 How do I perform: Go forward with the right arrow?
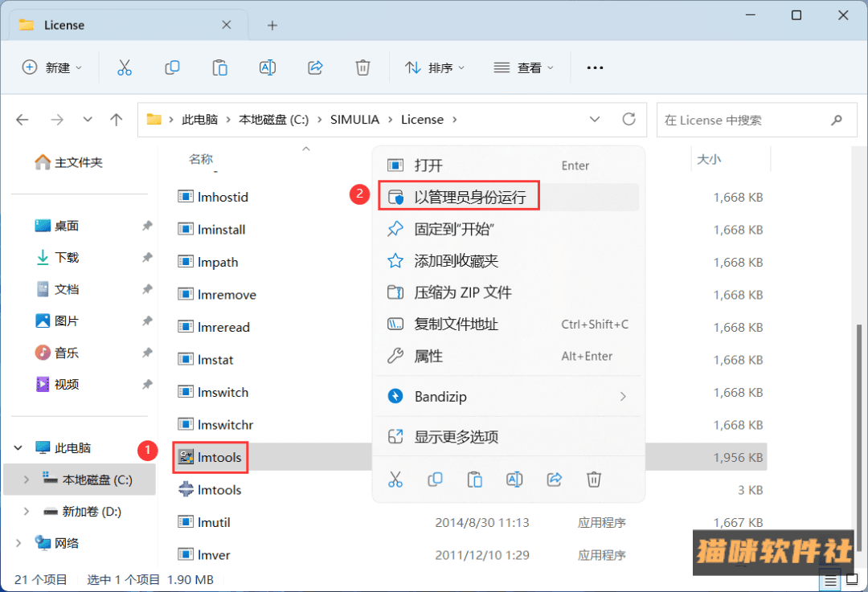point(57,120)
